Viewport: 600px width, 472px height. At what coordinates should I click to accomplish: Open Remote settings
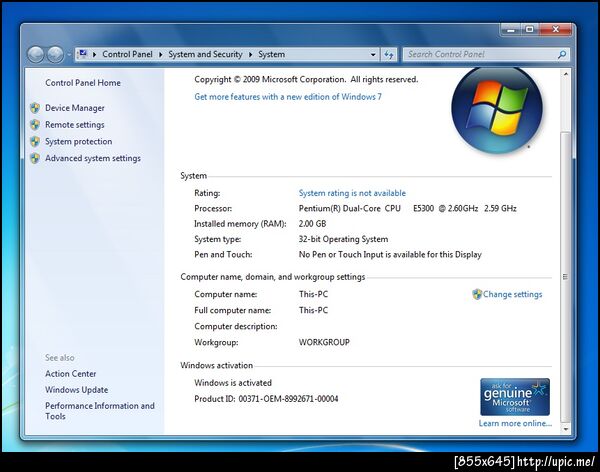click(x=75, y=125)
